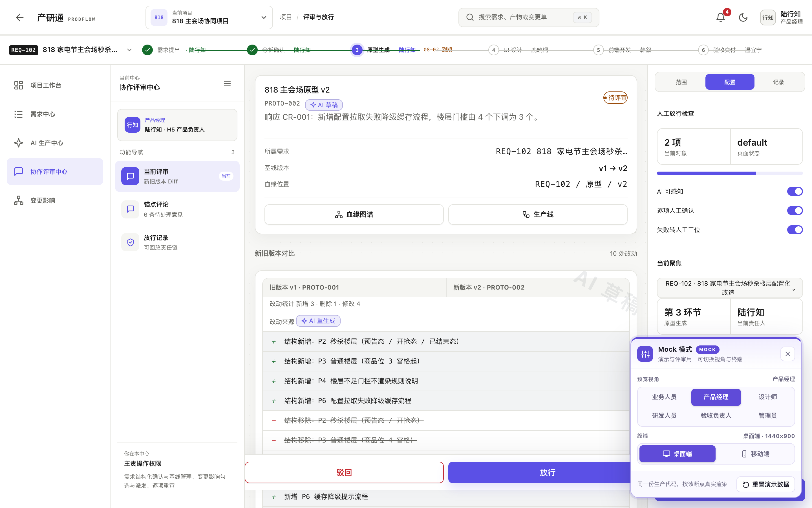Open 锚点评论 navigation item
The height and width of the screenshot is (508, 812).
pyautogui.click(x=177, y=209)
